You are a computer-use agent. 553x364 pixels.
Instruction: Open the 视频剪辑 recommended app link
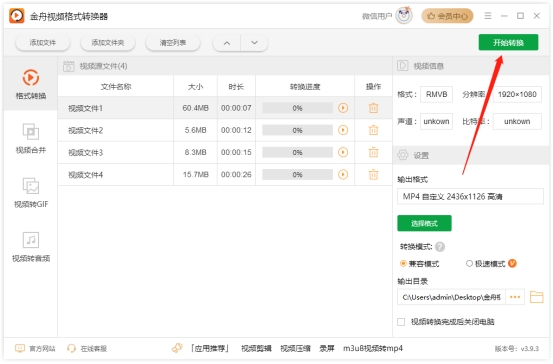[256, 348]
